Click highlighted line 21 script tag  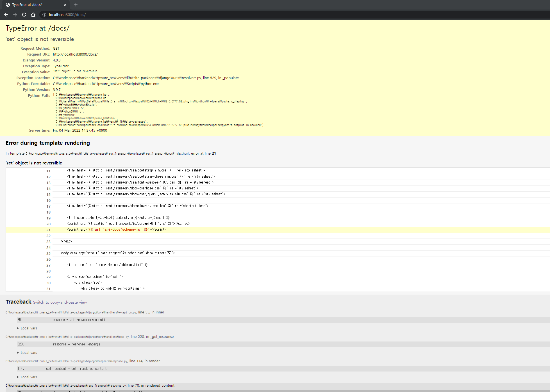tap(117, 230)
